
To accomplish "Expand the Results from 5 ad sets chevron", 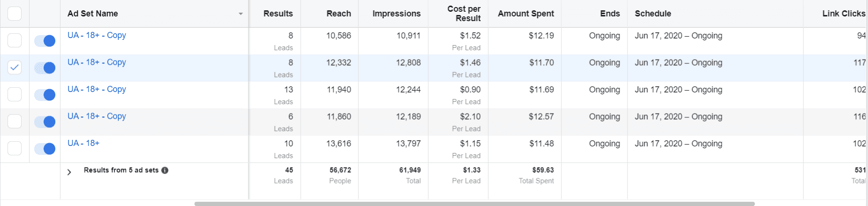I will (69, 172).
